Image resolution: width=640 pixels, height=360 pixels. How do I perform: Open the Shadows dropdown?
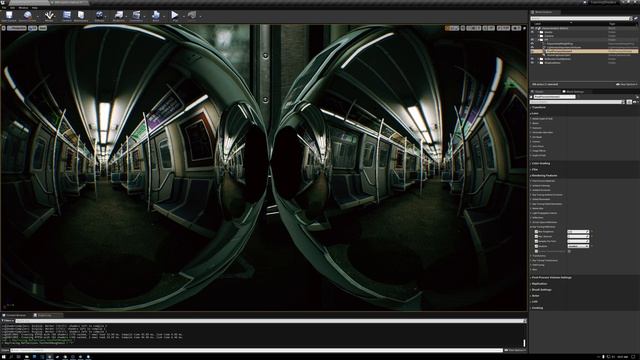pyautogui.click(x=578, y=246)
